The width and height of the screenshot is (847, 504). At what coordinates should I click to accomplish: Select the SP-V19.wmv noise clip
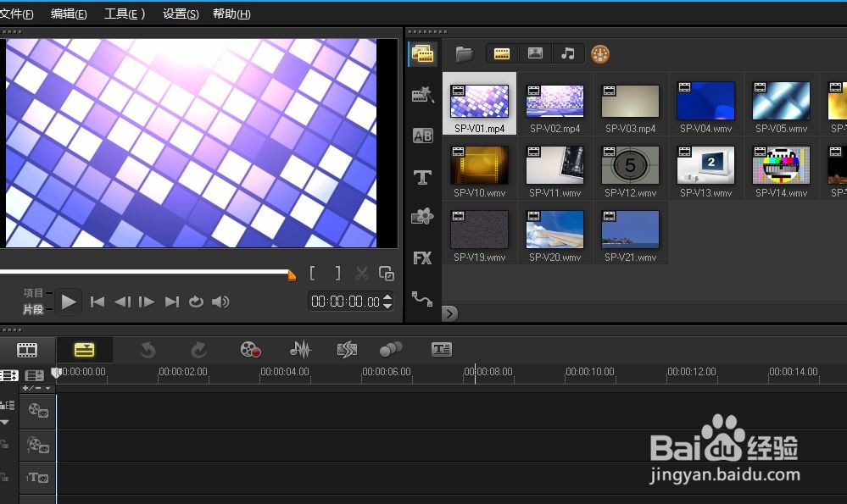(x=479, y=230)
